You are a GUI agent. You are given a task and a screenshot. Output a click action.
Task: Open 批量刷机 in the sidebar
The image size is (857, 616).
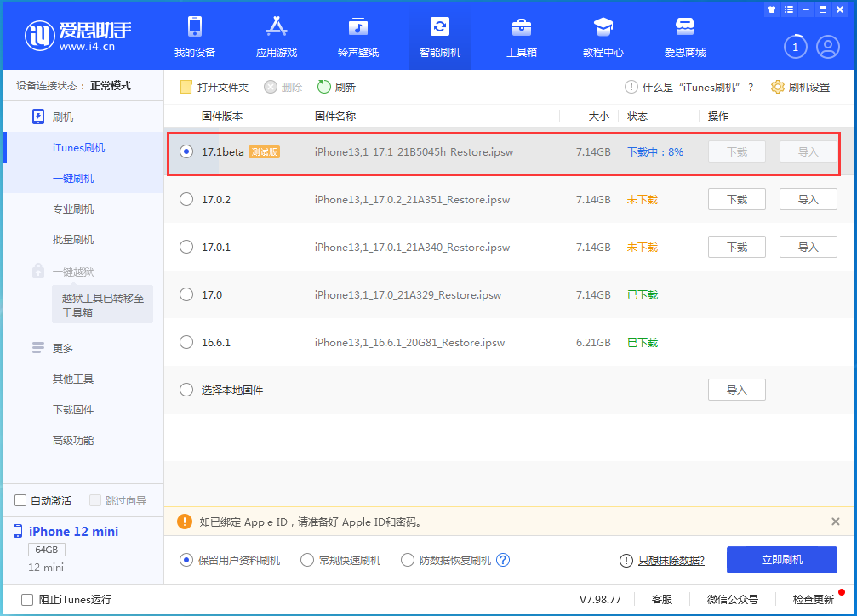point(73,239)
